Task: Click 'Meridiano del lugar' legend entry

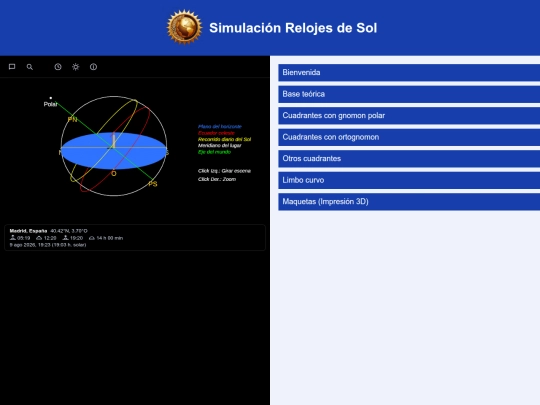Action: point(219,145)
